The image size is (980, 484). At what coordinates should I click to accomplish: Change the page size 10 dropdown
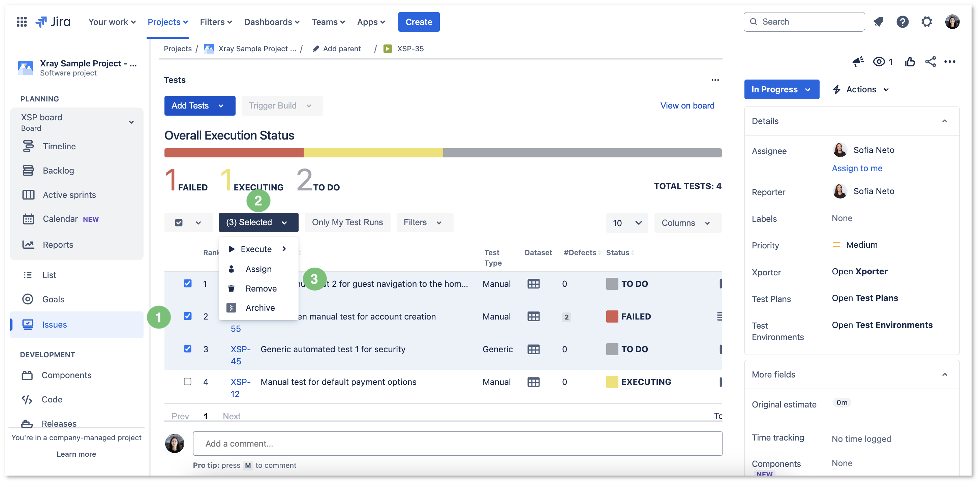(x=627, y=223)
